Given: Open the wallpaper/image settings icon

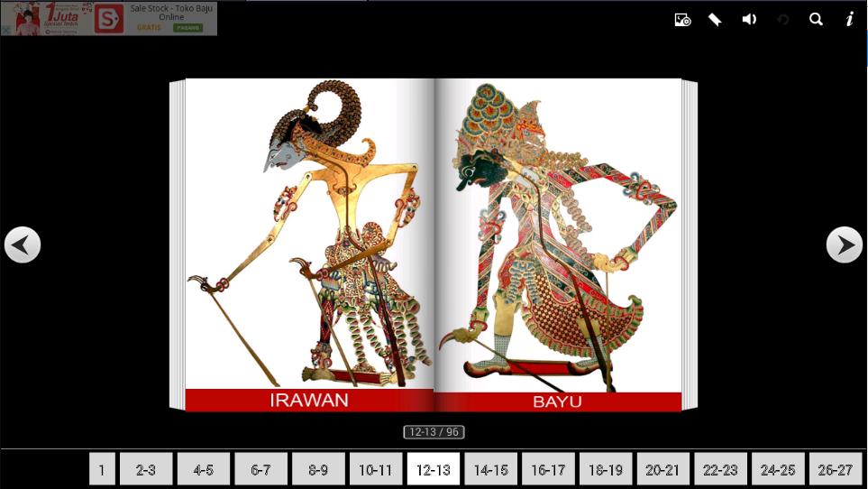Looking at the screenshot, I should [682, 20].
